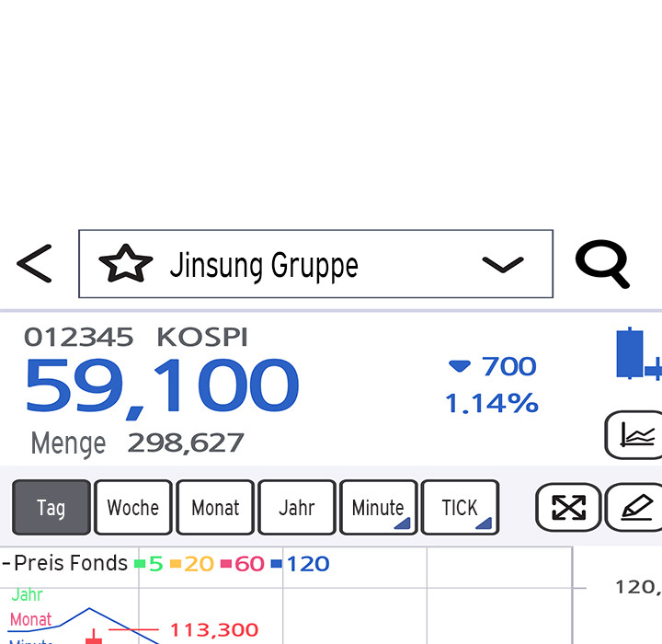Click the green Jahr chart label

(27, 594)
